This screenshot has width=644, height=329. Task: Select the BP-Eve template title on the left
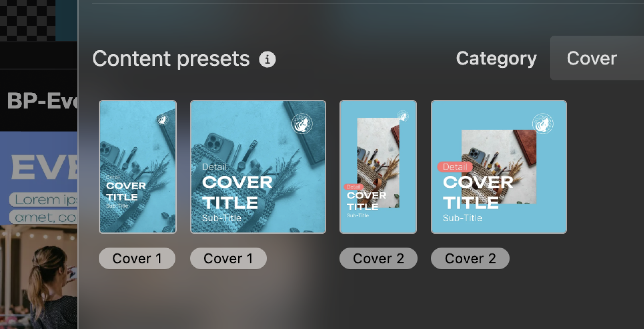tap(42, 101)
